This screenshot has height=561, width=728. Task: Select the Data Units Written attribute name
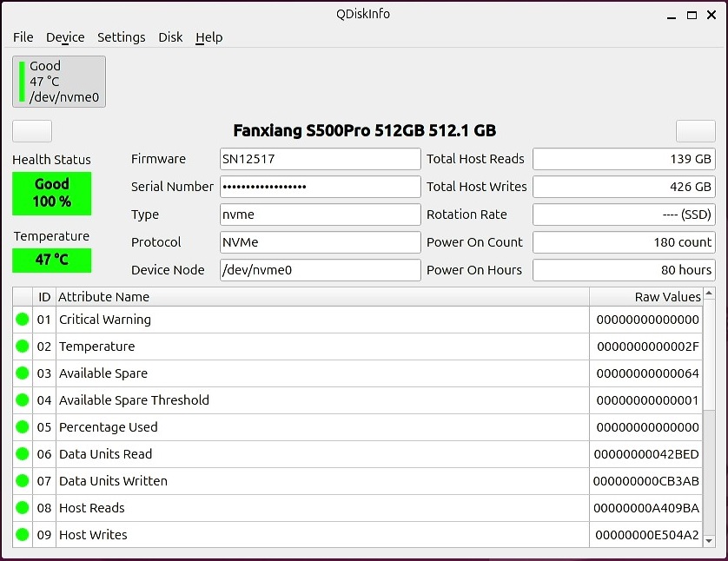113,481
